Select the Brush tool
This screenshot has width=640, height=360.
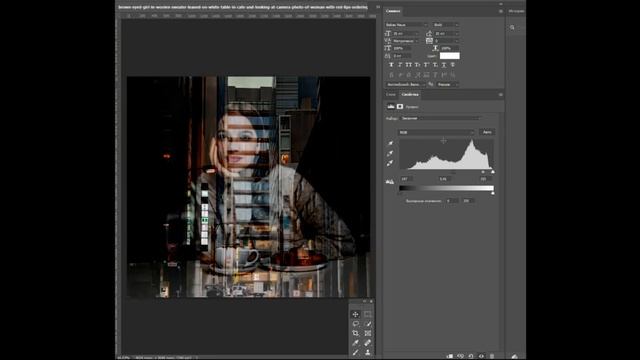355,352
